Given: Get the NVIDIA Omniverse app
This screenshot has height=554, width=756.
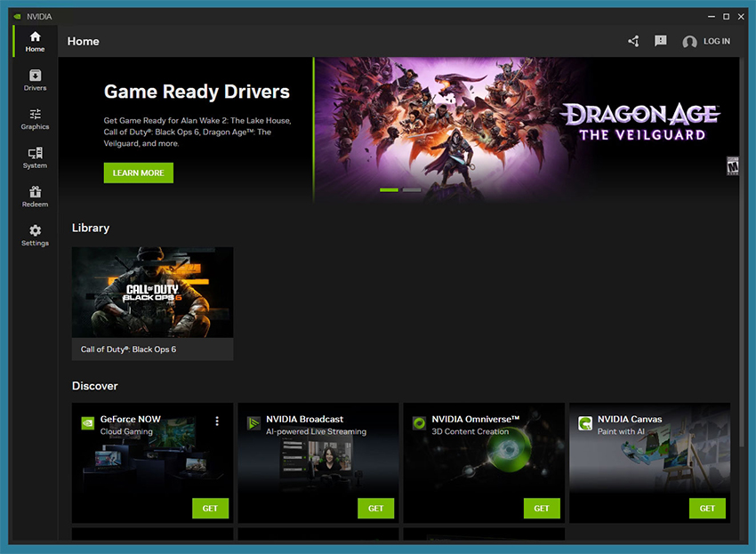Looking at the screenshot, I should pyautogui.click(x=542, y=508).
